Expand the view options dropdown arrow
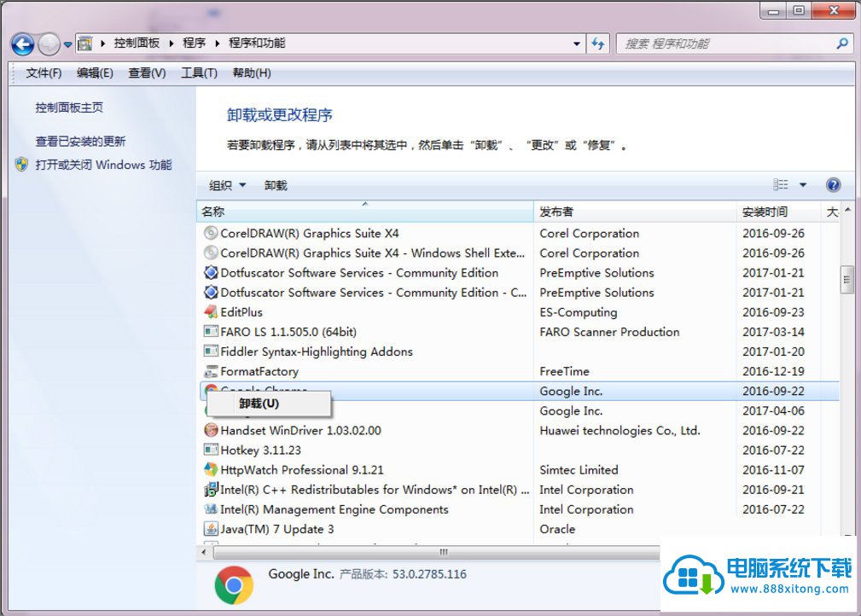Viewport: 861px width, 616px height. [803, 185]
